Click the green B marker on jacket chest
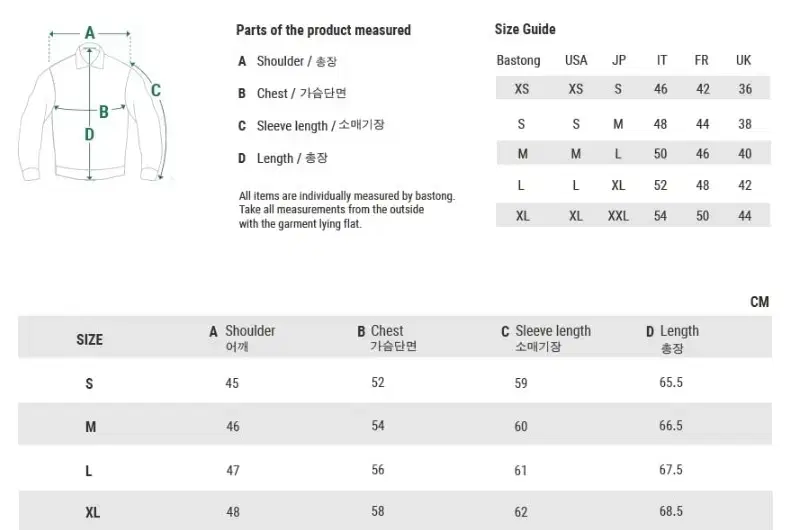The image size is (806, 530). tap(103, 112)
